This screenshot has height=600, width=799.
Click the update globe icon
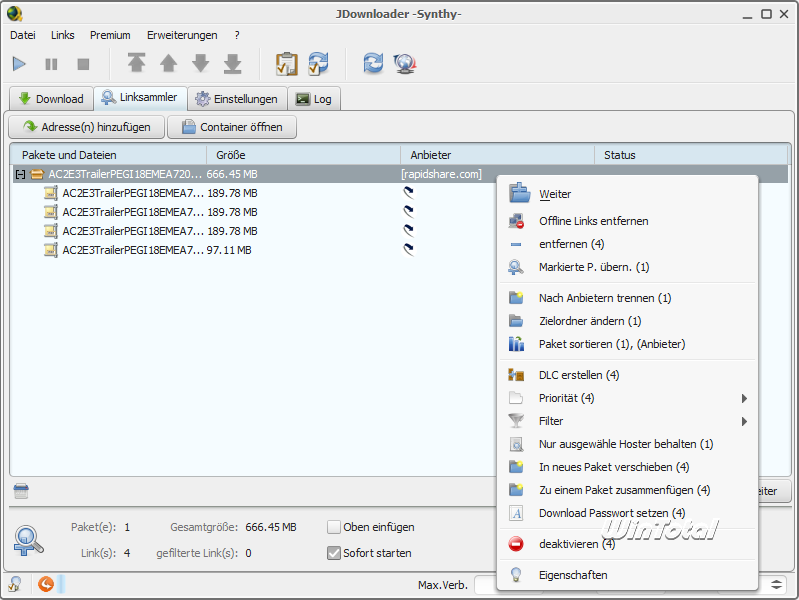pyautogui.click(x=405, y=64)
